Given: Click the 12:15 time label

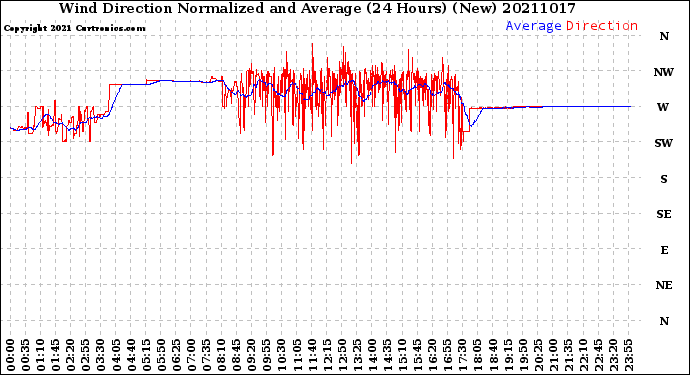Looking at the screenshot, I should (327, 355).
